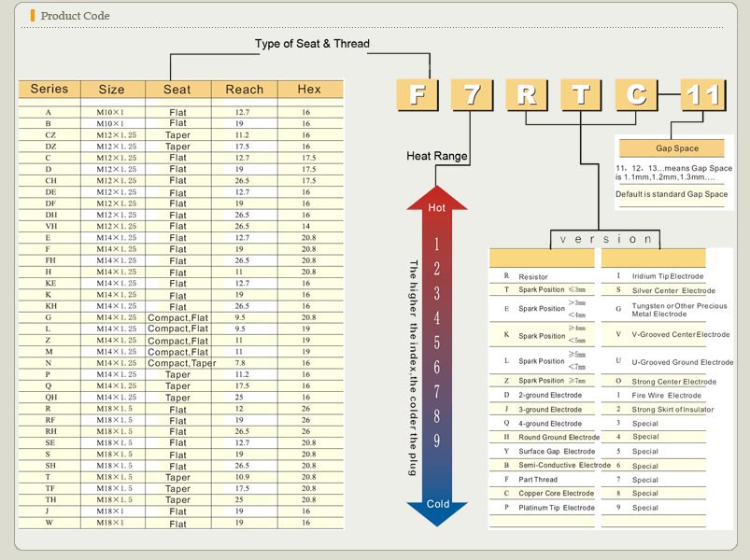Select the 'Size' column header
The image size is (750, 560).
coord(111,90)
